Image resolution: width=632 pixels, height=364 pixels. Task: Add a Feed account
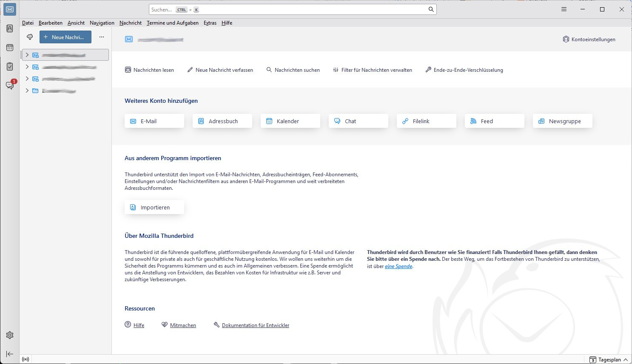pyautogui.click(x=495, y=121)
